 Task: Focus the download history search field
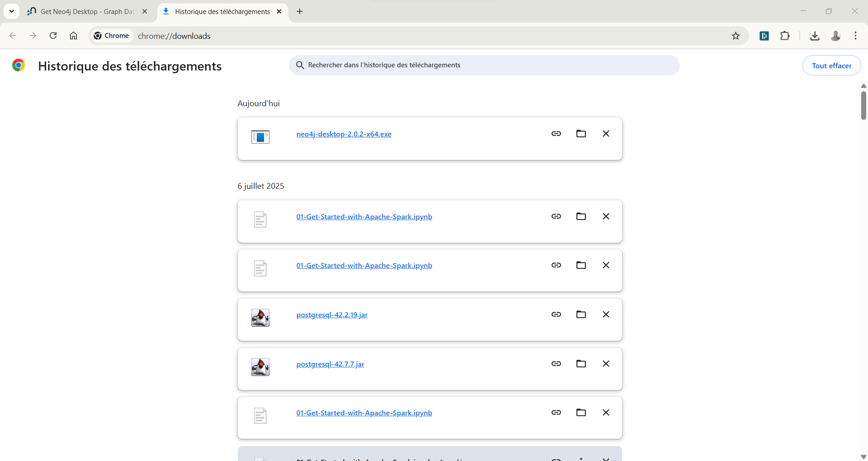click(x=484, y=65)
